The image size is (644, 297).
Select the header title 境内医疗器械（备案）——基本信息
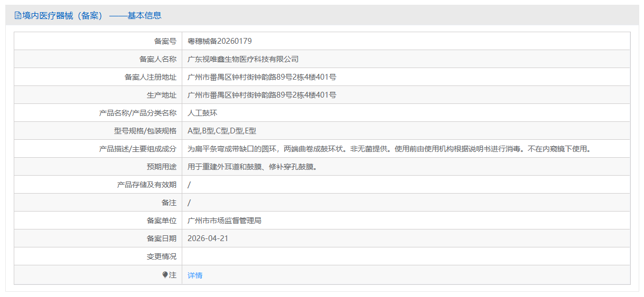pyautogui.click(x=92, y=16)
